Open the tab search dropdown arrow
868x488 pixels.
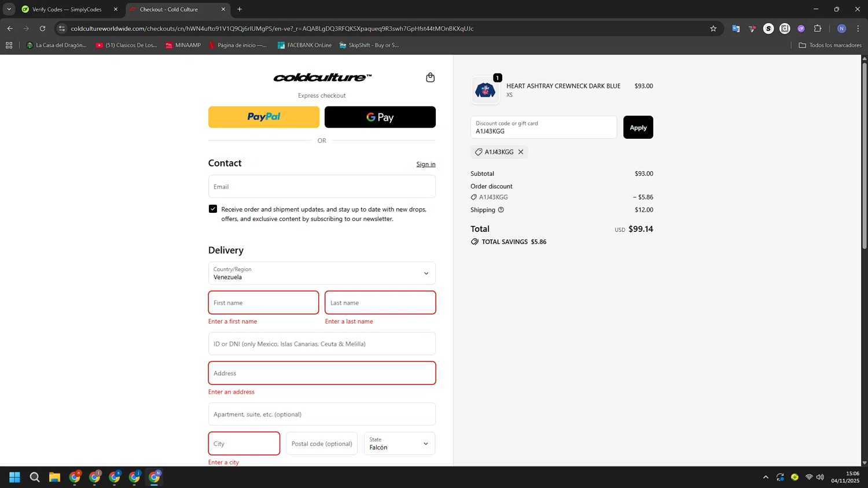(9, 9)
